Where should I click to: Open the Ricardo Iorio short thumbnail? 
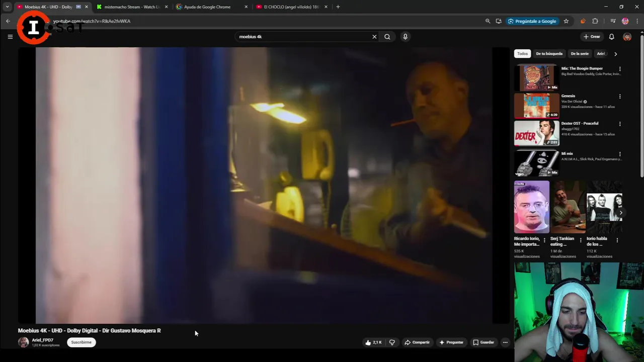point(531,207)
